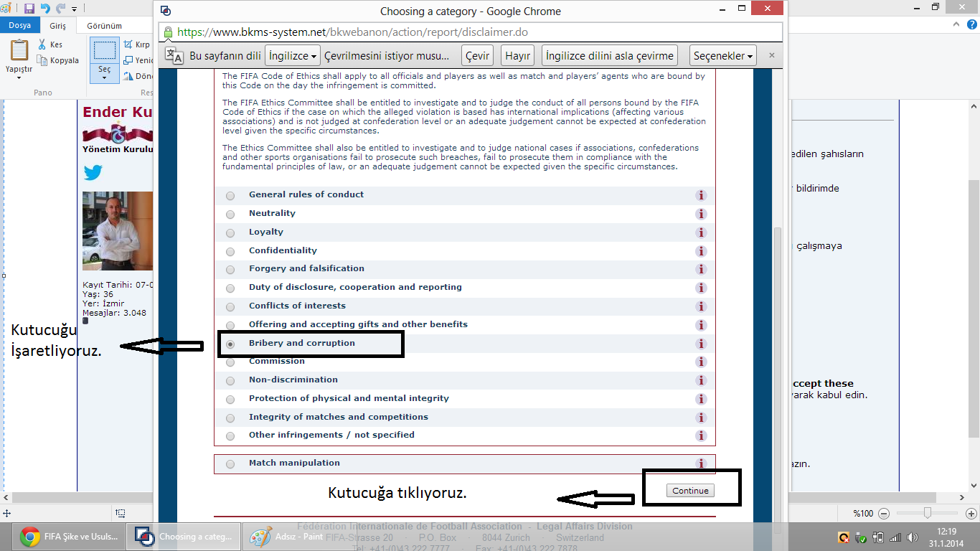Screen dimensions: 980x551
Task: Expand the Yapıştır dropdown arrow
Action: pos(19,77)
